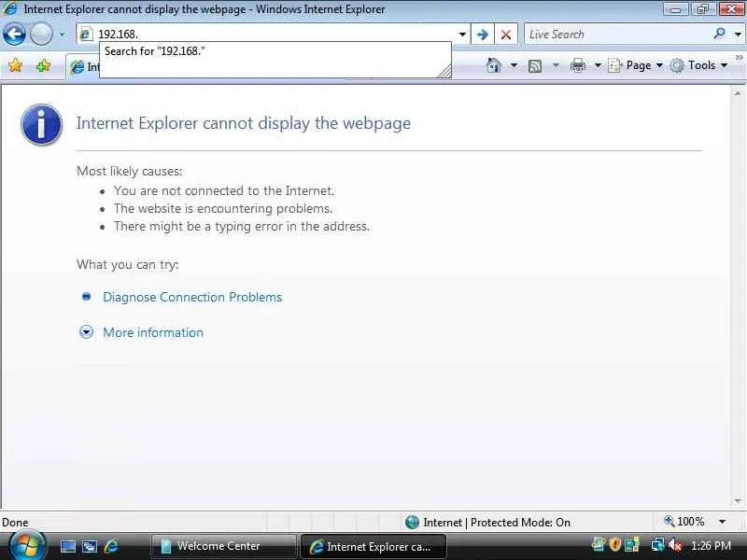Click the Forward navigation button

pos(41,35)
